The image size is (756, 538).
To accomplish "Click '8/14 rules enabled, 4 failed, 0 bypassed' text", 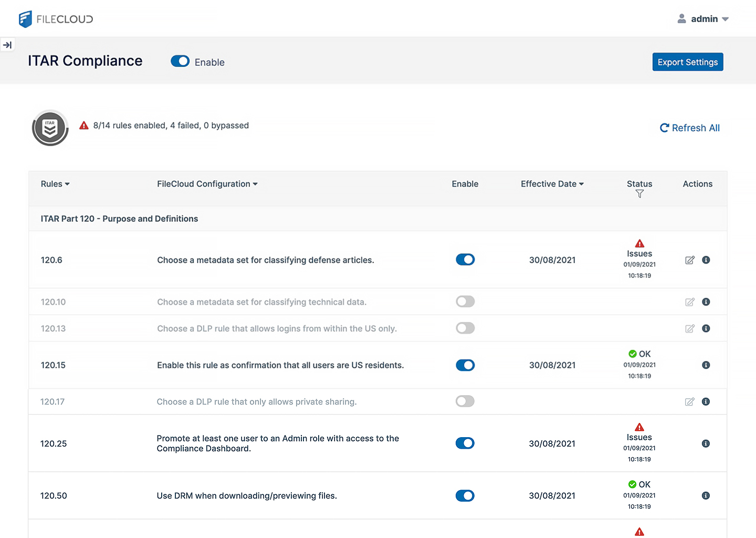I will (171, 126).
